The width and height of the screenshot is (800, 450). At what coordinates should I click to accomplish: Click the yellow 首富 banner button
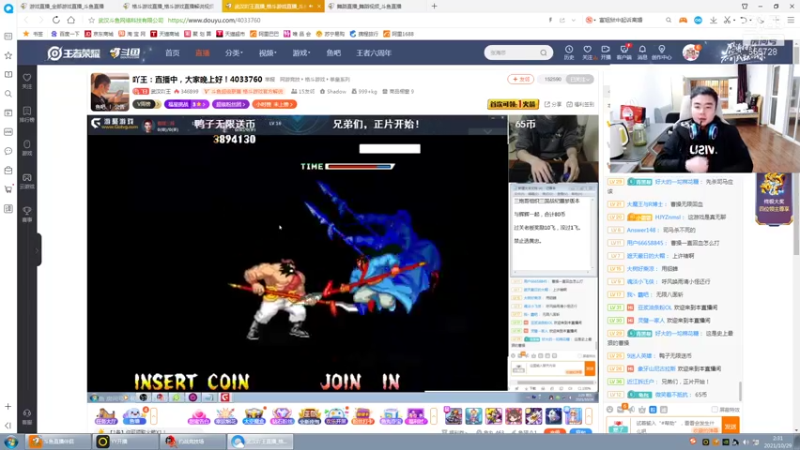(x=513, y=104)
